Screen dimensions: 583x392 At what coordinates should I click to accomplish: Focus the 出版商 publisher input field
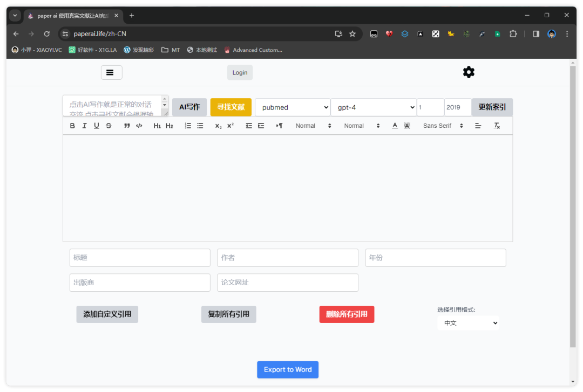point(140,283)
